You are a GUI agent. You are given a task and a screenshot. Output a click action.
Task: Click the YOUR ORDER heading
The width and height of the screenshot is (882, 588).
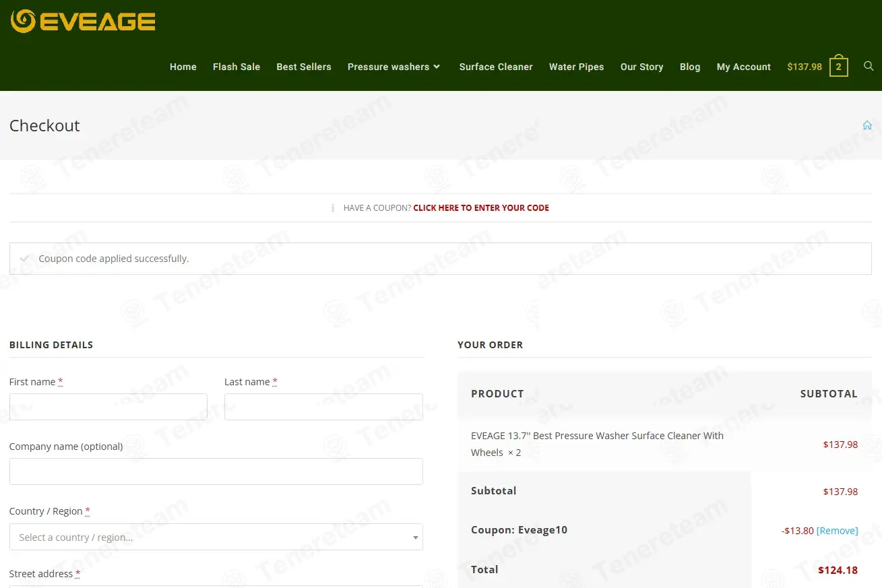[x=490, y=345]
